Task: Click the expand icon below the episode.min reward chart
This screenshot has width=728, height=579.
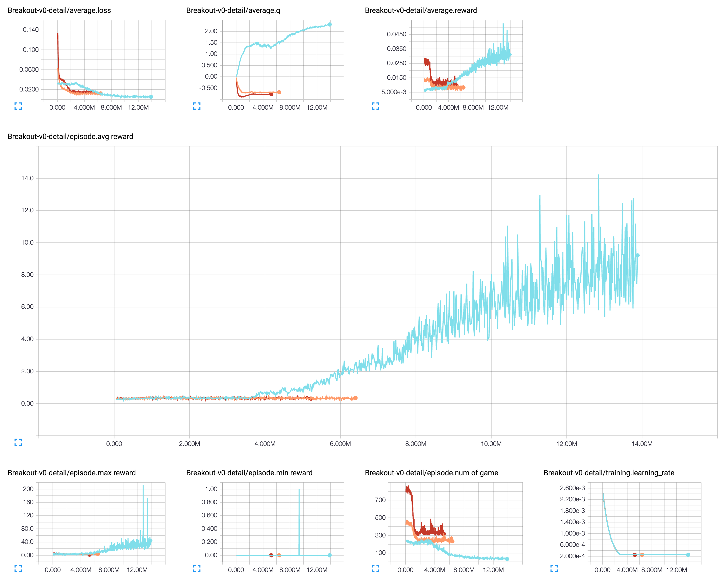Action: click(x=197, y=568)
